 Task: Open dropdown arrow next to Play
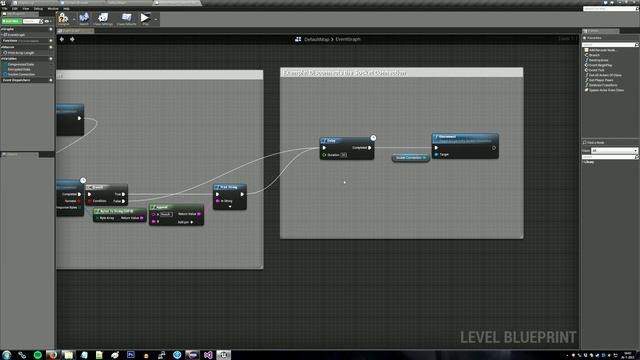(x=156, y=19)
